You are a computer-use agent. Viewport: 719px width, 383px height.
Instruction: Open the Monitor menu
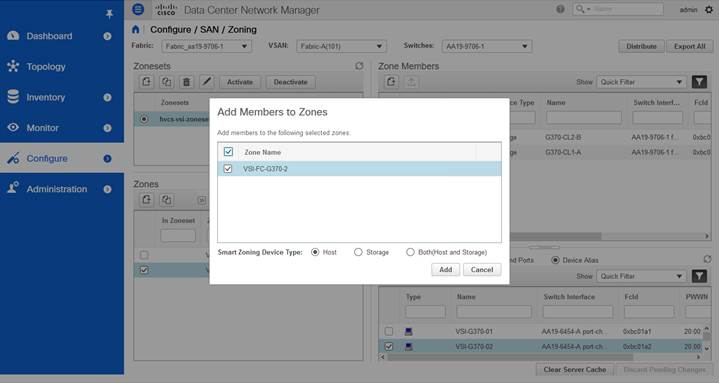click(42, 128)
